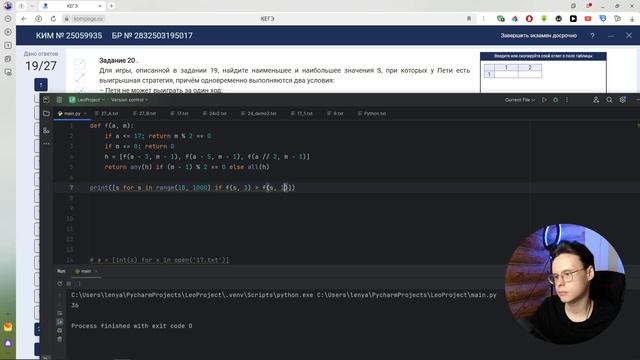Screen dimensions: 640x360
Task: Print the Run console output
Action: coord(60,330)
